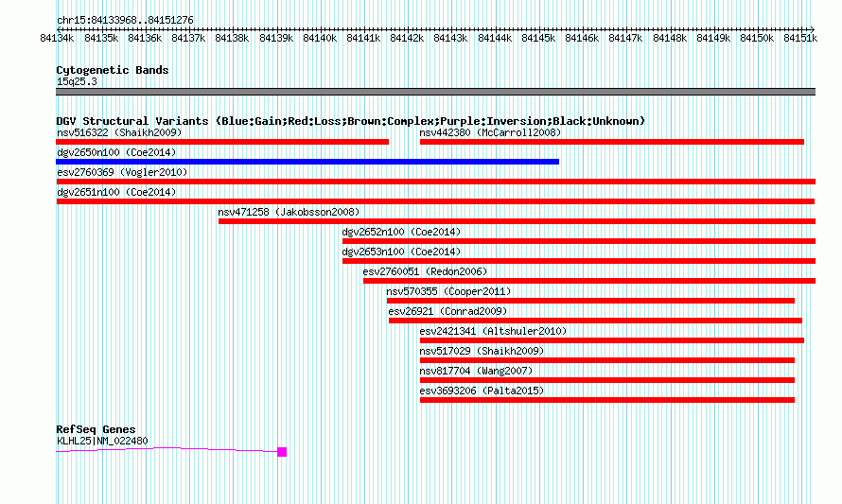
Task: Select the red bar under dgv2651n100
Action: (435, 201)
